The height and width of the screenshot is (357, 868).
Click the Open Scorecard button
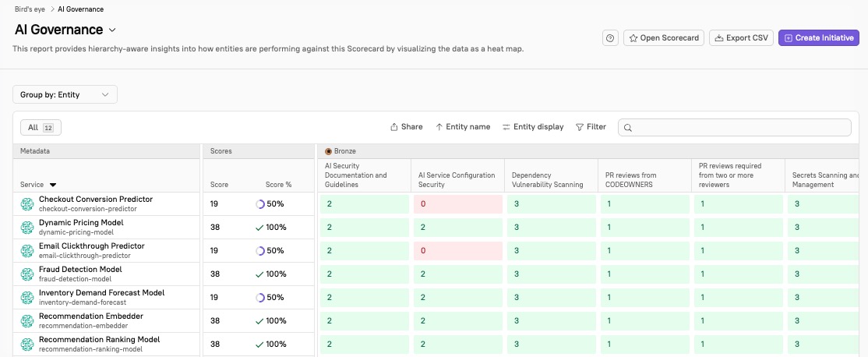coord(664,38)
